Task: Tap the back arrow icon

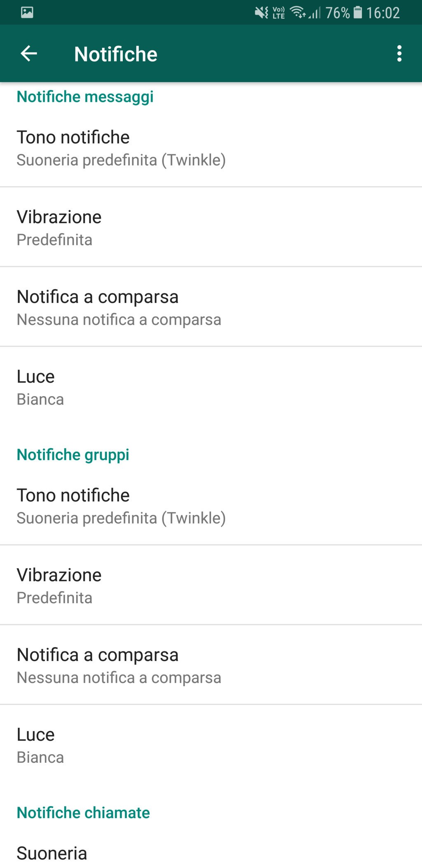Action: (x=29, y=54)
